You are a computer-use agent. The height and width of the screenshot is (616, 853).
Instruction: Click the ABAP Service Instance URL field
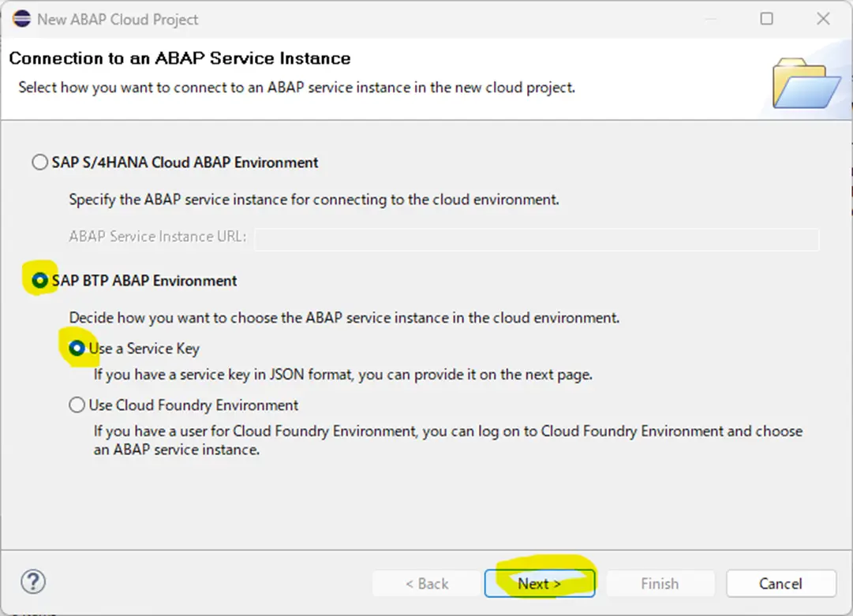(x=537, y=240)
